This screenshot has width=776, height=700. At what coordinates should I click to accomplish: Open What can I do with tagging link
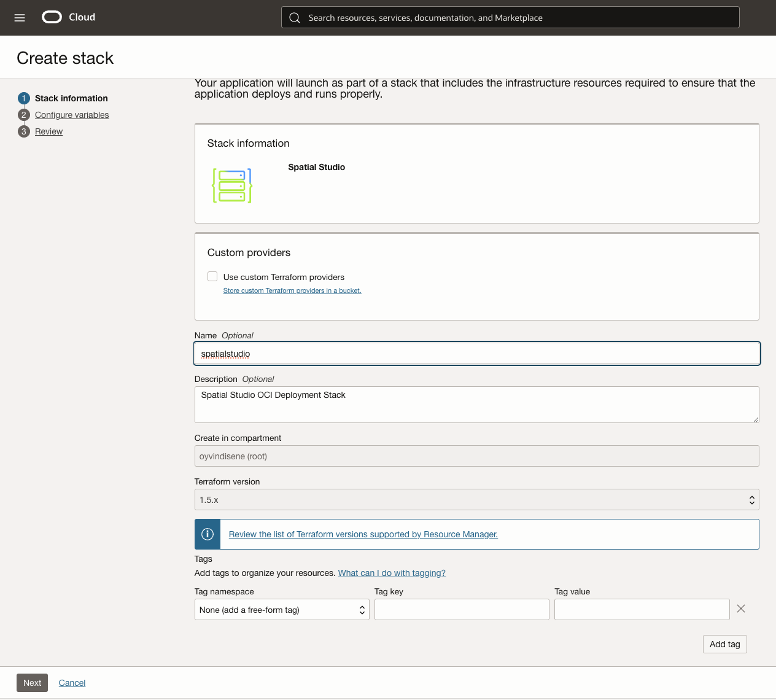pyautogui.click(x=392, y=573)
